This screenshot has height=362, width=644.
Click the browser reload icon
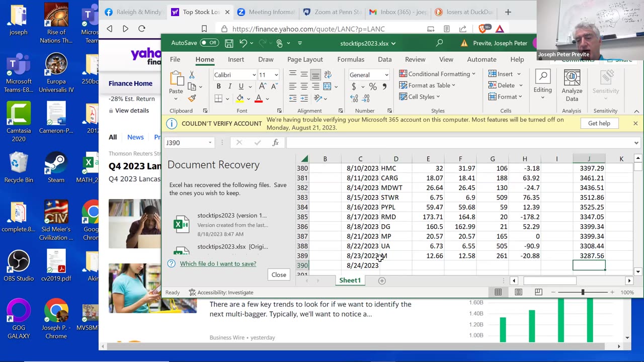(x=141, y=29)
